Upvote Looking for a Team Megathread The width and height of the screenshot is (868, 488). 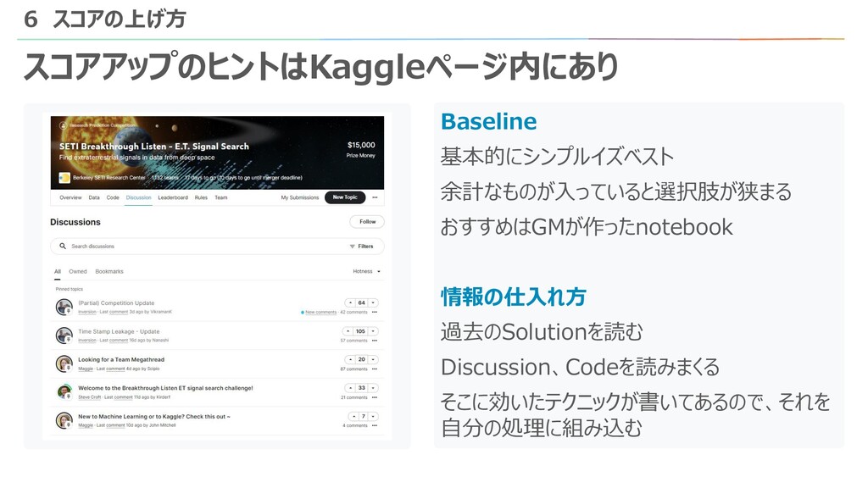tap(350, 359)
